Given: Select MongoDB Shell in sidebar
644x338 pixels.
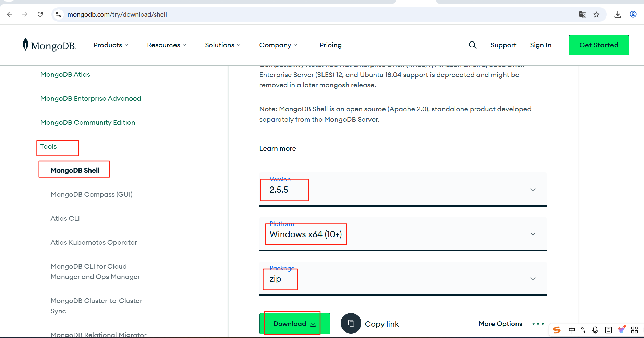Looking at the screenshot, I should pos(75,170).
